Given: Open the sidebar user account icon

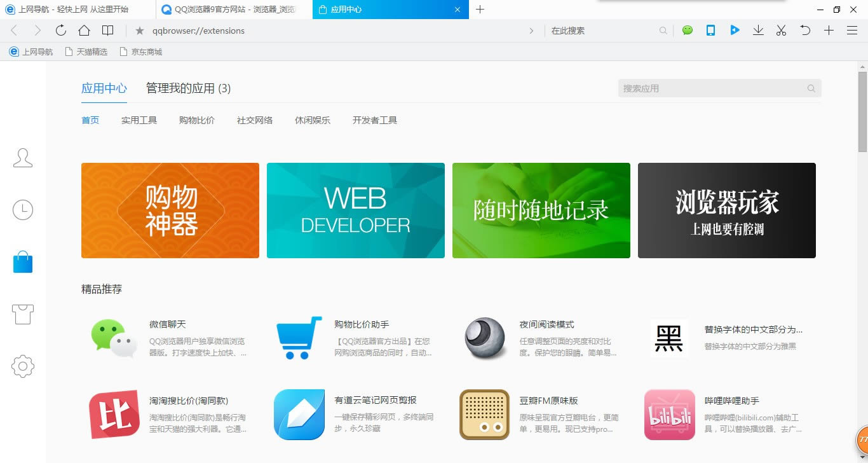Looking at the screenshot, I should (x=23, y=158).
